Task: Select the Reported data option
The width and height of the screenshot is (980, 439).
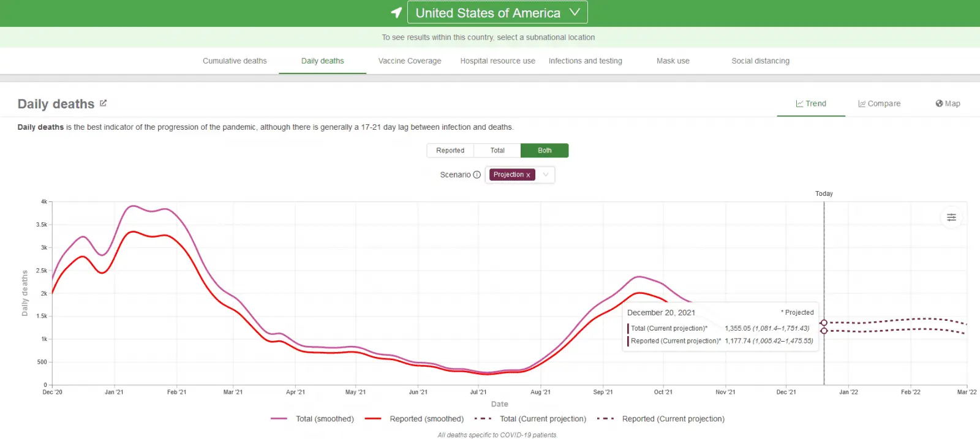Action: click(x=450, y=151)
